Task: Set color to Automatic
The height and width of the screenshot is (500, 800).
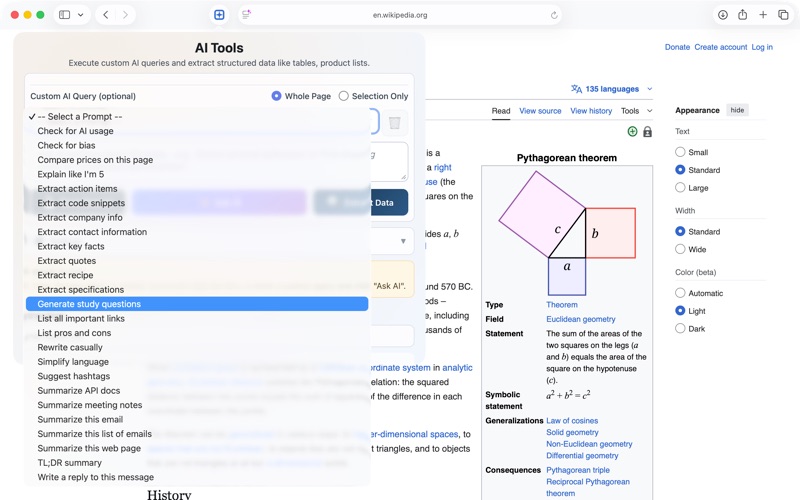Action: (680, 293)
